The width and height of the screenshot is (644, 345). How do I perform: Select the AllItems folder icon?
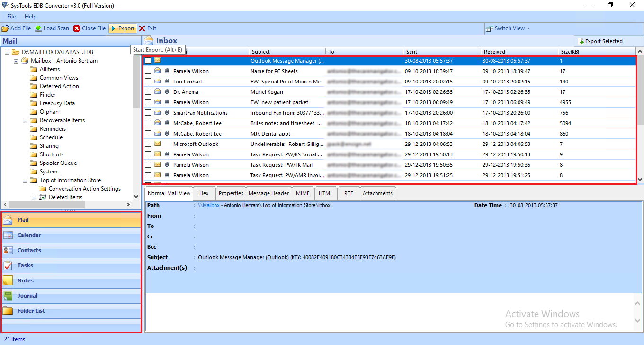(34, 69)
